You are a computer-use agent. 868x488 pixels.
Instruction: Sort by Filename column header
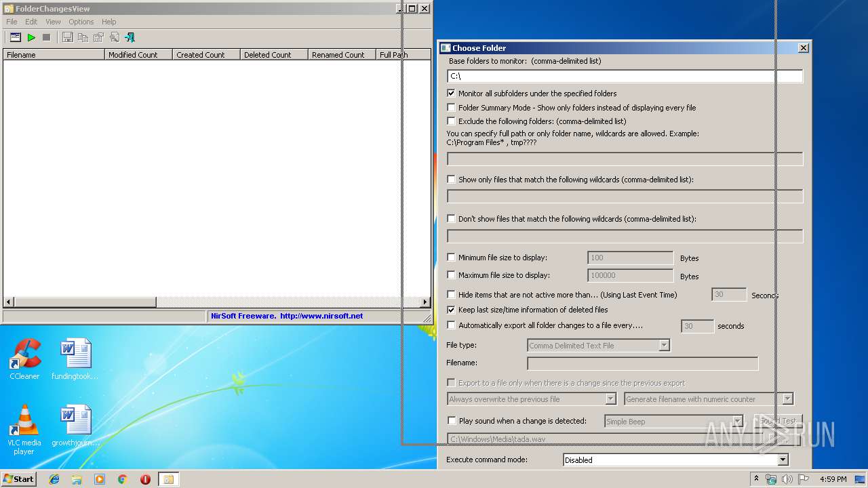[x=54, y=55]
